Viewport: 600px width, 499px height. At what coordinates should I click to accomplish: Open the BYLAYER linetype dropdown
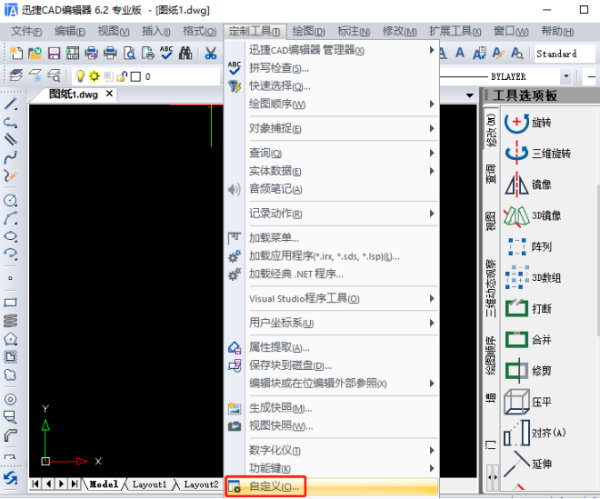tap(566, 76)
